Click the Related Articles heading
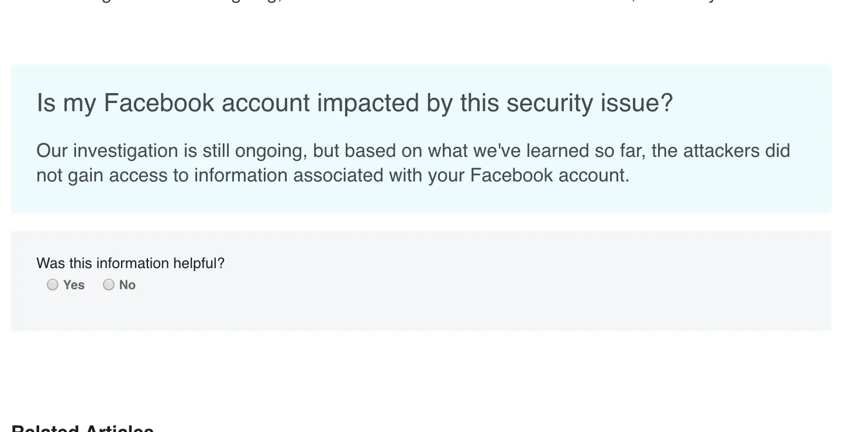868x432 pixels. (x=82, y=428)
